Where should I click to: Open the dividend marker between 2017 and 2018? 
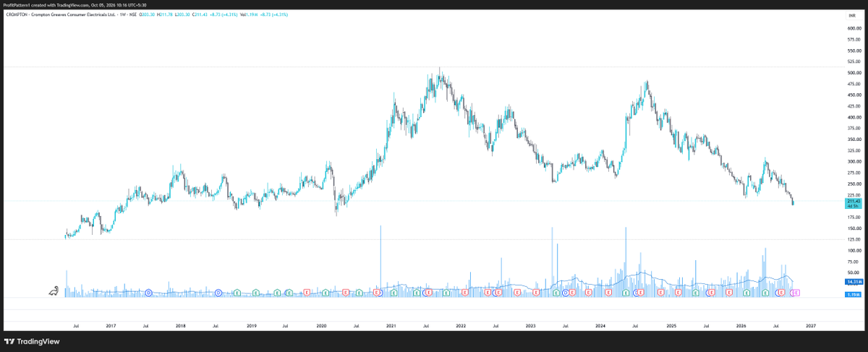148,293
